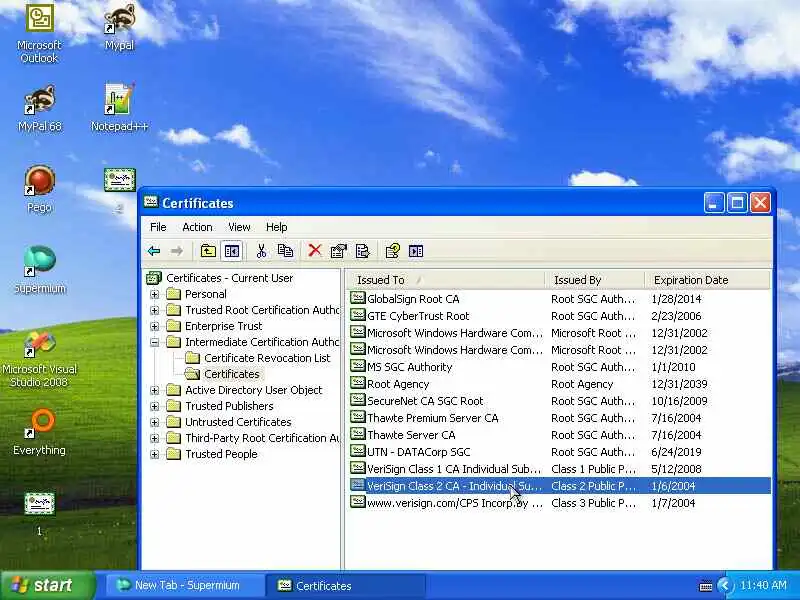Click the Start button
This screenshot has width=800, height=600.
(x=48, y=585)
